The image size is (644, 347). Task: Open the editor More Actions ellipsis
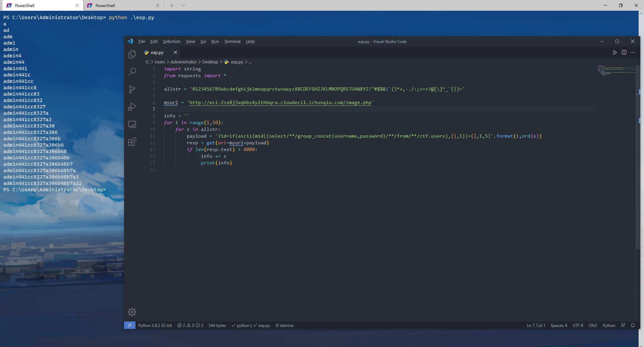pyautogui.click(x=633, y=52)
